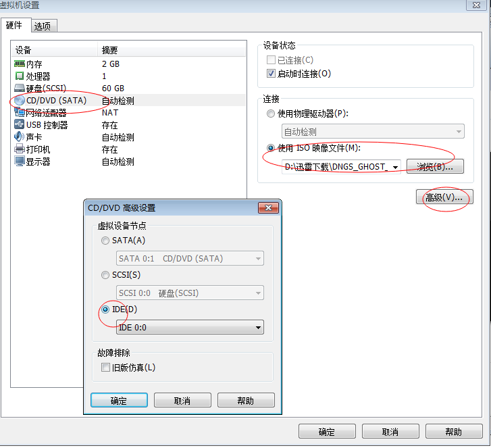This screenshot has height=448, width=491.
Task: Select the sound card (声卡) icon
Action: pyautogui.click(x=19, y=136)
